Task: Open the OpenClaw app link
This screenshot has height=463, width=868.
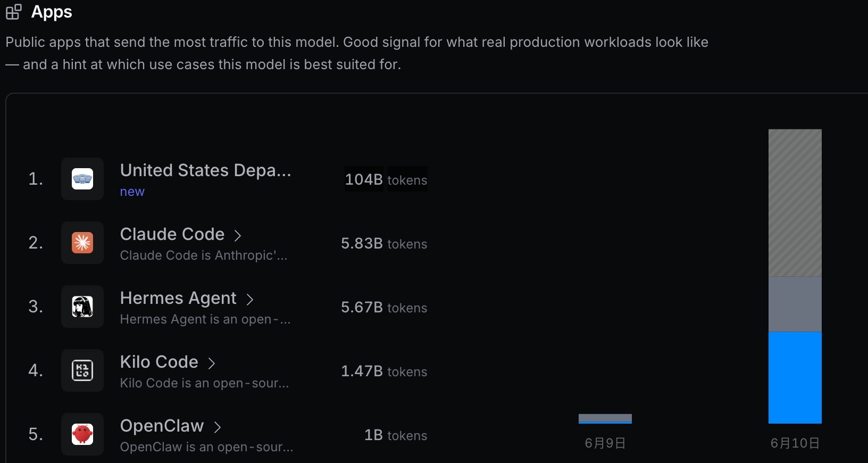Action: tap(162, 426)
